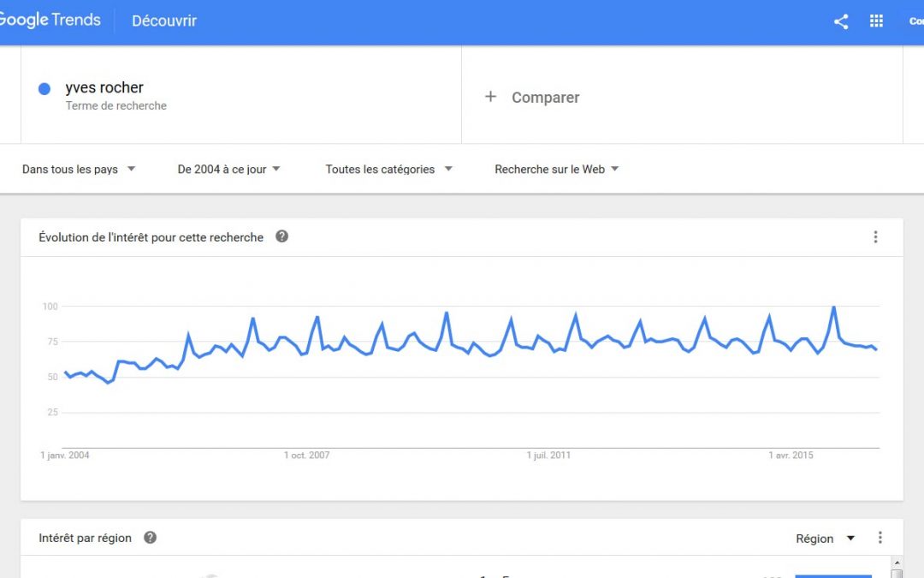Click the Google Trends logo

coord(50,21)
